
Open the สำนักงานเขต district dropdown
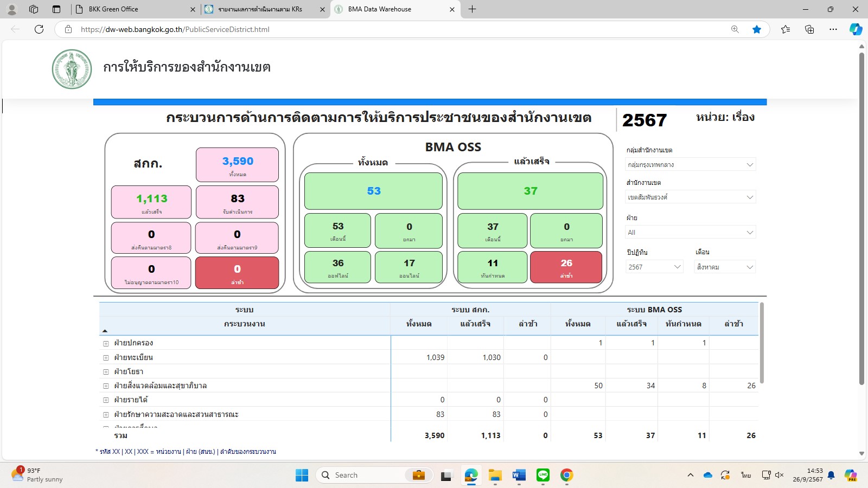coord(690,197)
